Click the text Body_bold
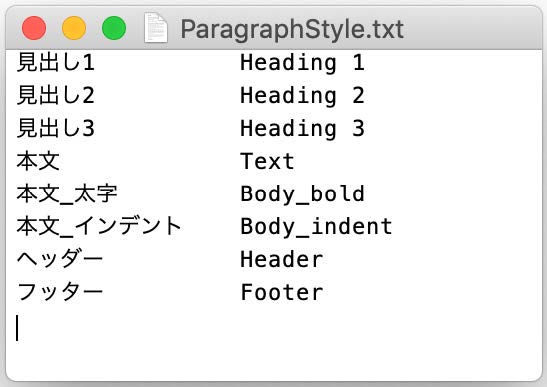The width and height of the screenshot is (547, 387). (x=302, y=194)
